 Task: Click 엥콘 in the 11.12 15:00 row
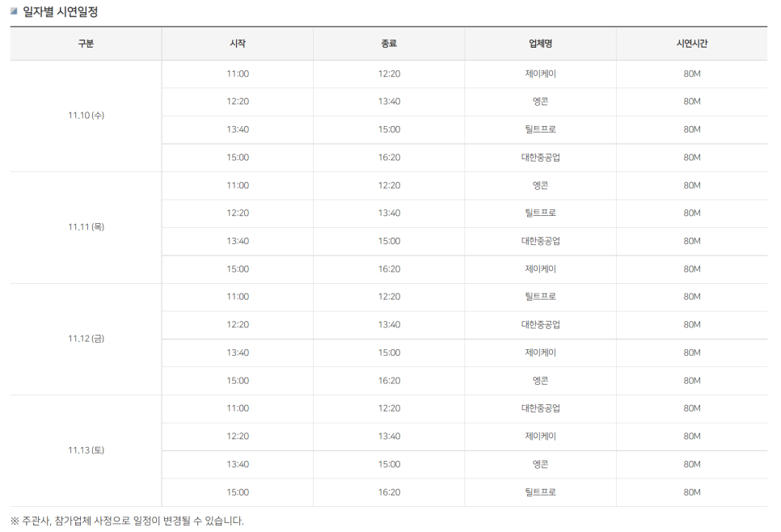point(540,381)
